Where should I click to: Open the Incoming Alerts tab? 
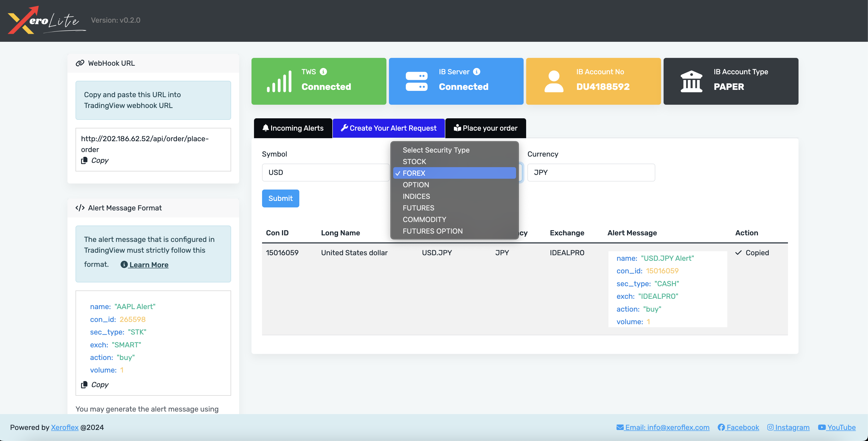[293, 128]
